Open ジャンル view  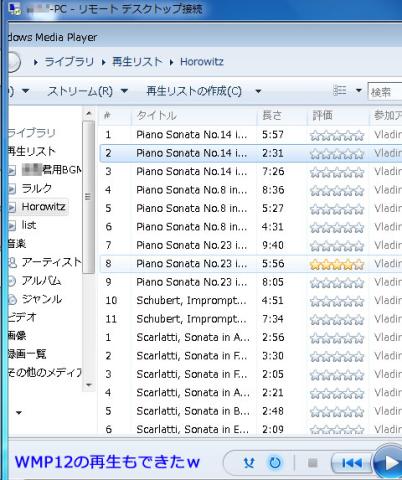(x=42, y=299)
